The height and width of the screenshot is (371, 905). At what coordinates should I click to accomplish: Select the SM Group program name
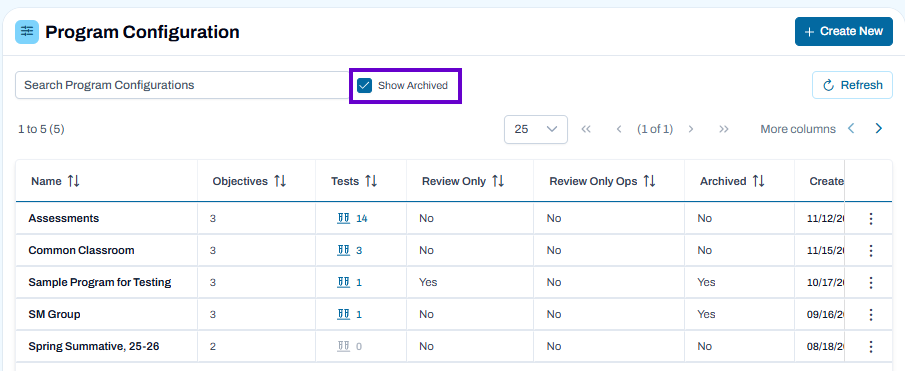click(x=54, y=314)
